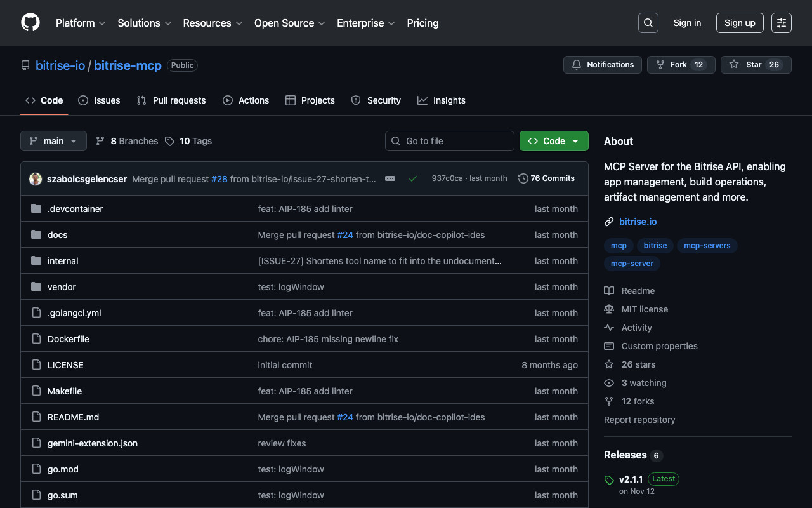Click the search magnifier icon

[648, 23]
